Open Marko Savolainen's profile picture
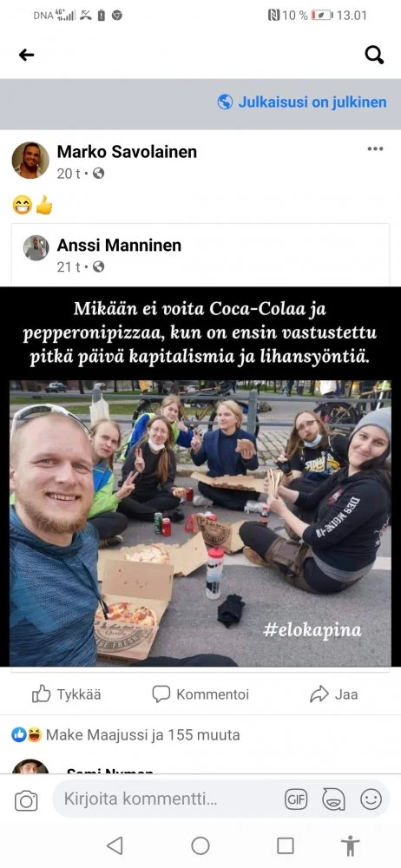The width and height of the screenshot is (401, 868). point(30,160)
